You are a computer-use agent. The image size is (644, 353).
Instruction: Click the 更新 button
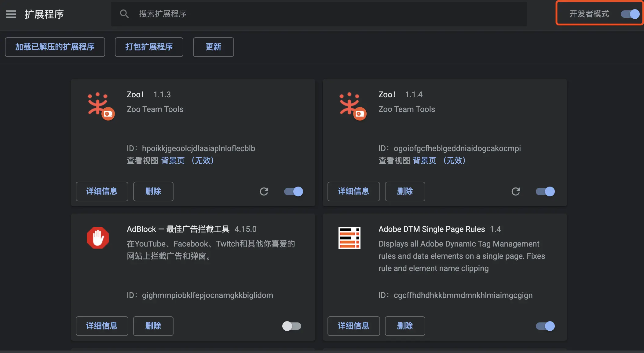(213, 47)
